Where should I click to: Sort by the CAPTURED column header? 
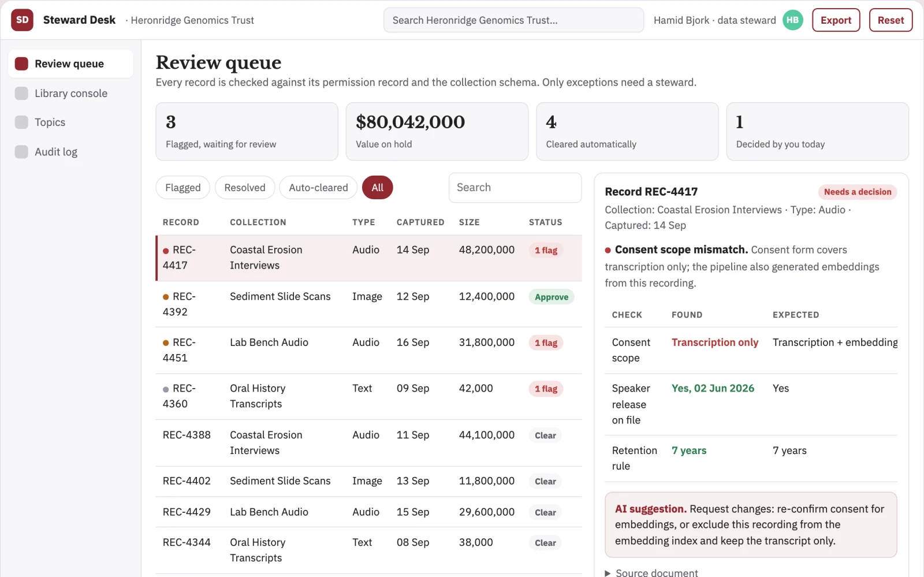[x=420, y=222]
